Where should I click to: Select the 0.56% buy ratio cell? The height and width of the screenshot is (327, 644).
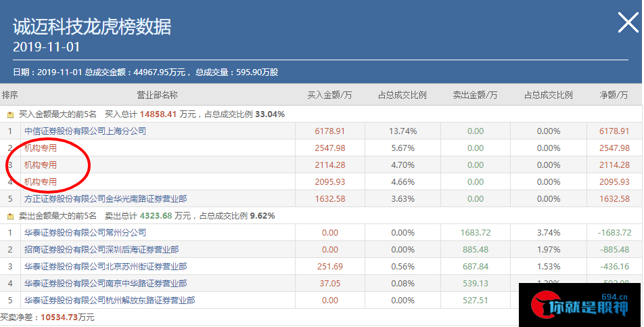click(403, 267)
